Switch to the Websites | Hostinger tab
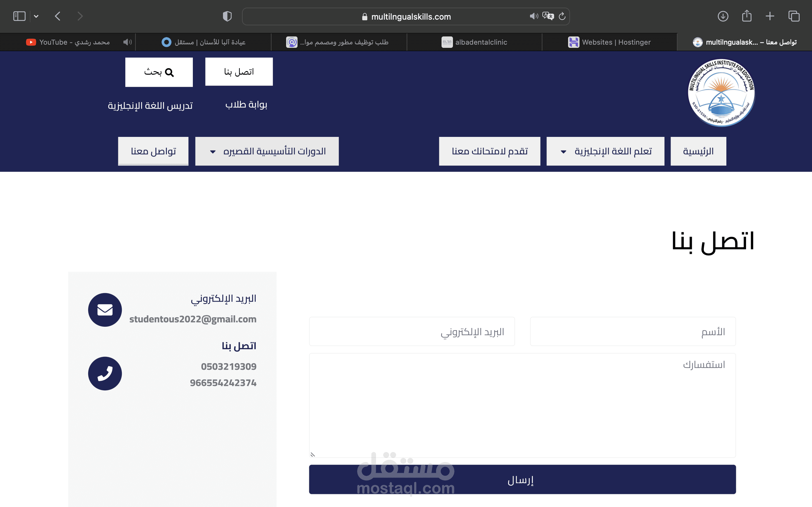Viewport: 812px width, 507px height. click(x=609, y=42)
